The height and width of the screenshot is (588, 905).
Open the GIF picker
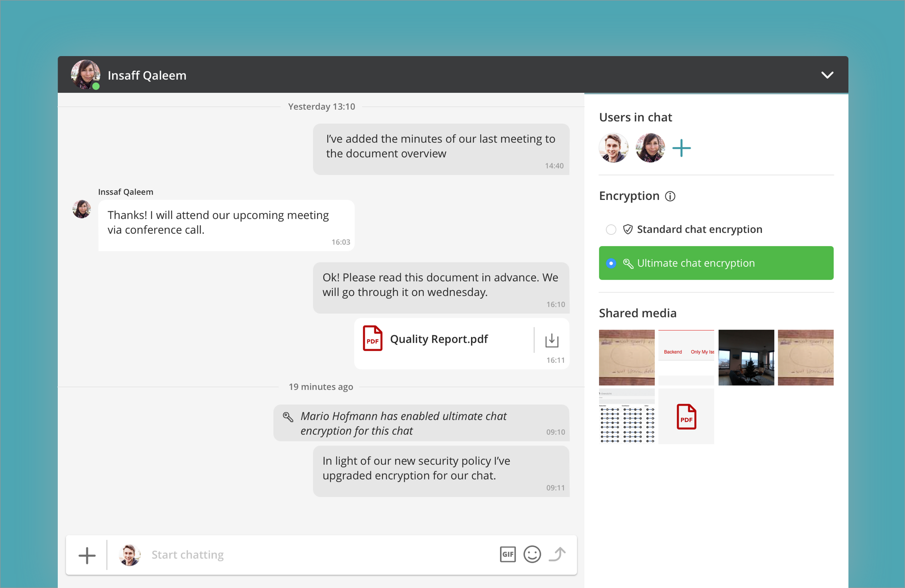pos(508,554)
